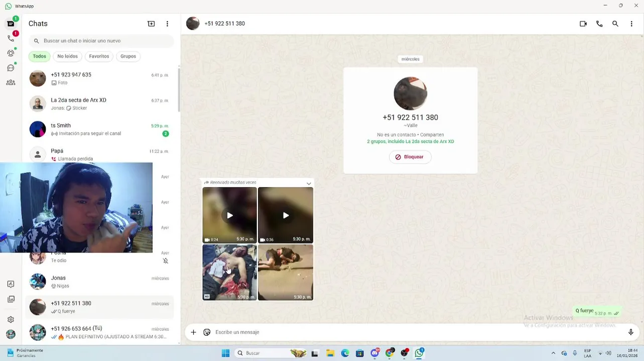Image resolution: width=644 pixels, height=361 pixels.
Task: Open WhatsApp Settings gear
Action: click(x=11, y=319)
